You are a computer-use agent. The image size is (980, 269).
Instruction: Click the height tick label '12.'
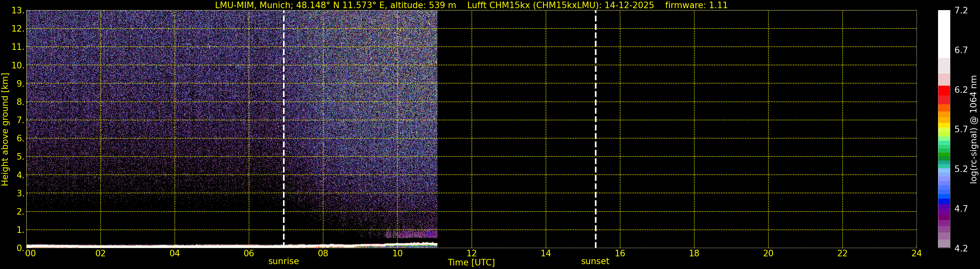tap(18, 29)
